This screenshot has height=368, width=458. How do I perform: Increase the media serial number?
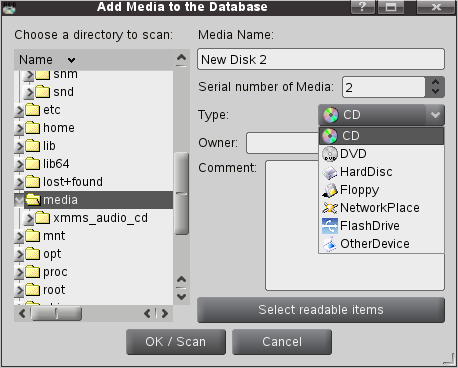435,82
